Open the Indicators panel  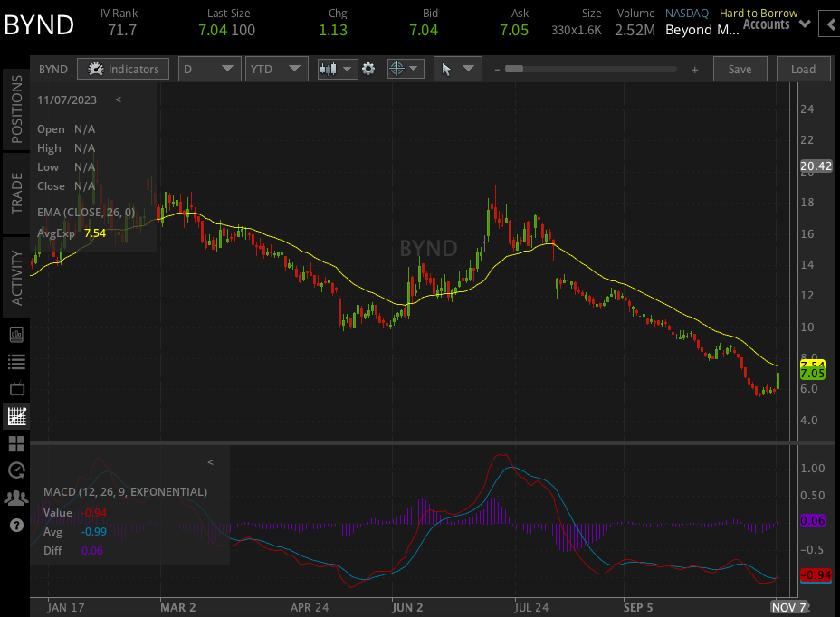click(x=123, y=69)
